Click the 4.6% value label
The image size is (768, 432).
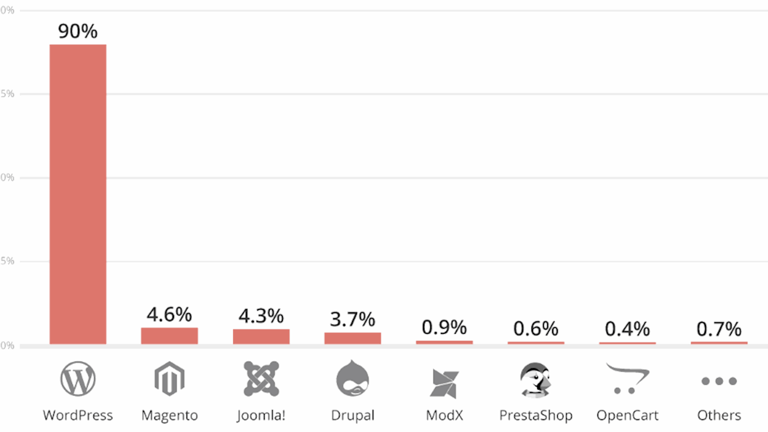[x=169, y=314]
